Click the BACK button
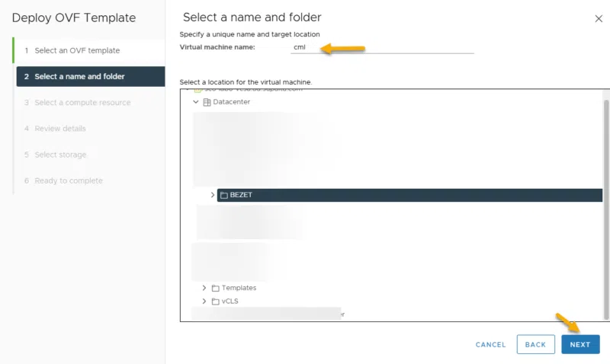Image resolution: width=610 pixels, height=364 pixels. [535, 344]
